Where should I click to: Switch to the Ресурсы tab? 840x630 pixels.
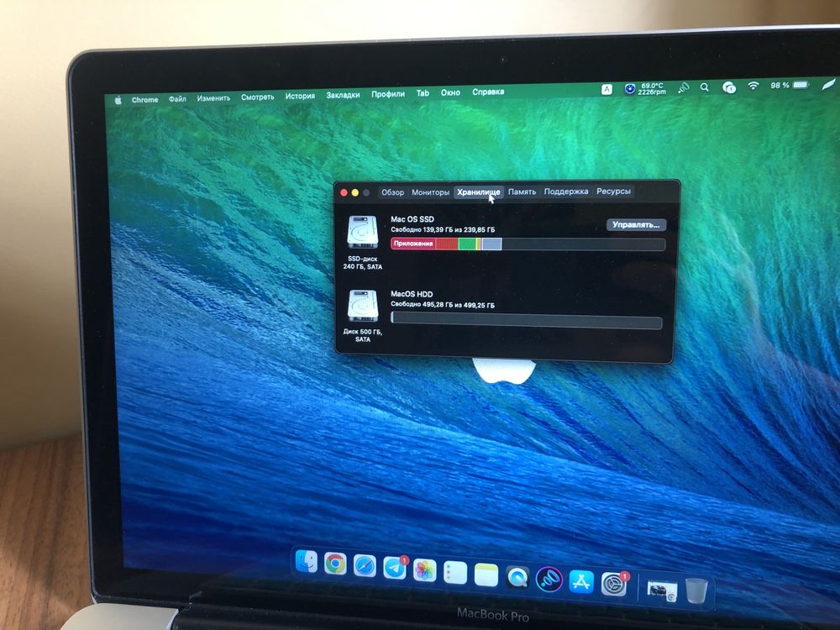[613, 192]
